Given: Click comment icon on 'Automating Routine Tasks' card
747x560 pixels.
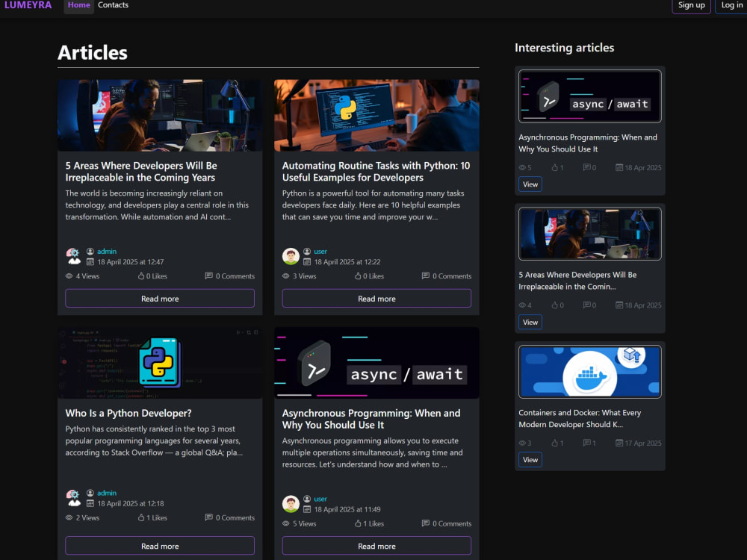Looking at the screenshot, I should coord(426,276).
